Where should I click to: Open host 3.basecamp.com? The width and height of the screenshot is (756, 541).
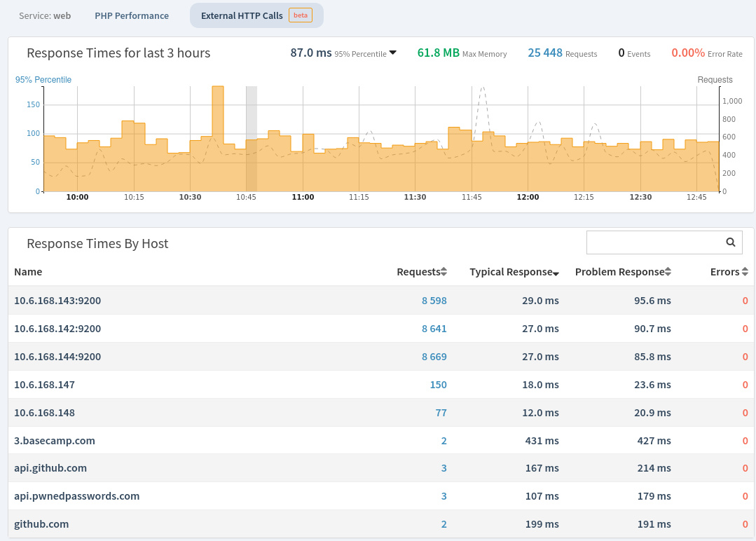55,440
